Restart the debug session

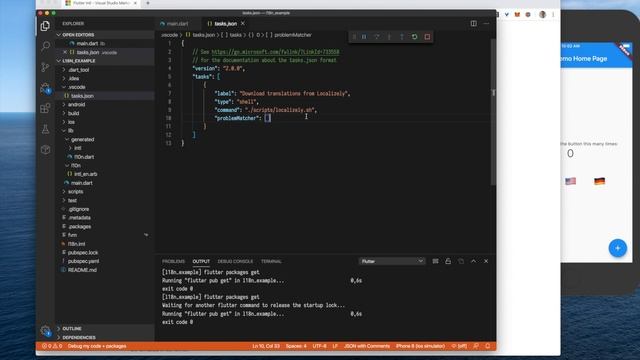click(415, 37)
